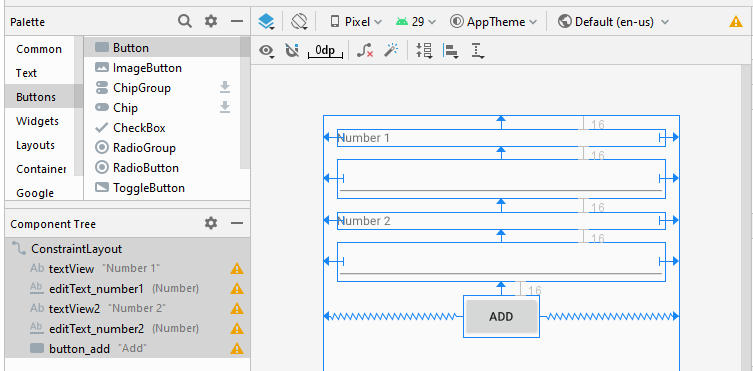
Task: Open Default (en-us) locale dropdown
Action: [x=613, y=22]
